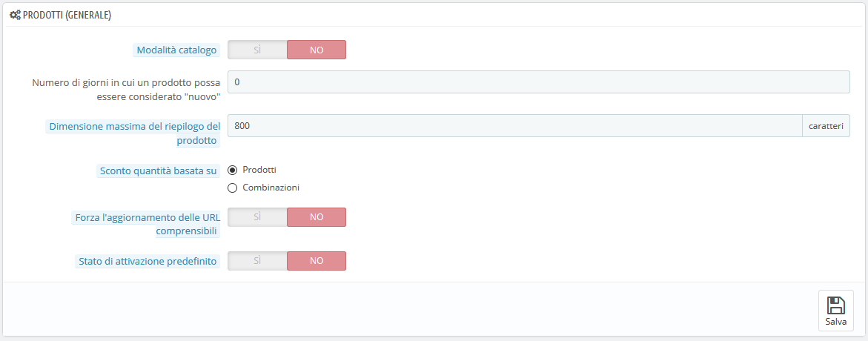
Task: Click the caratteri suffix box
Action: pyautogui.click(x=826, y=126)
